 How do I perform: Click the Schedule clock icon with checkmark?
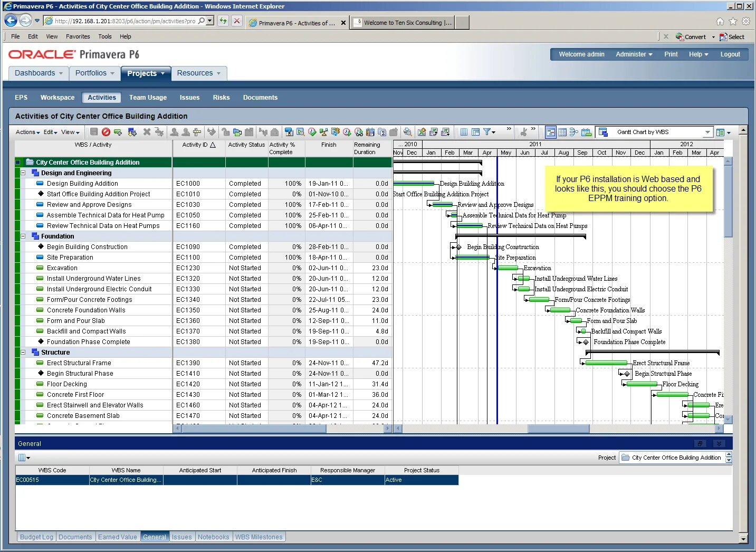click(x=312, y=132)
